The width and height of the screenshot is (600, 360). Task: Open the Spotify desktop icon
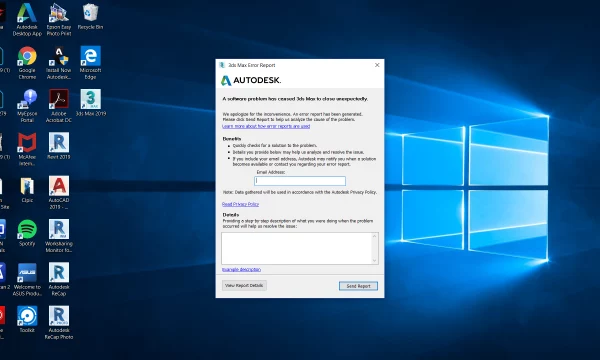tap(27, 233)
